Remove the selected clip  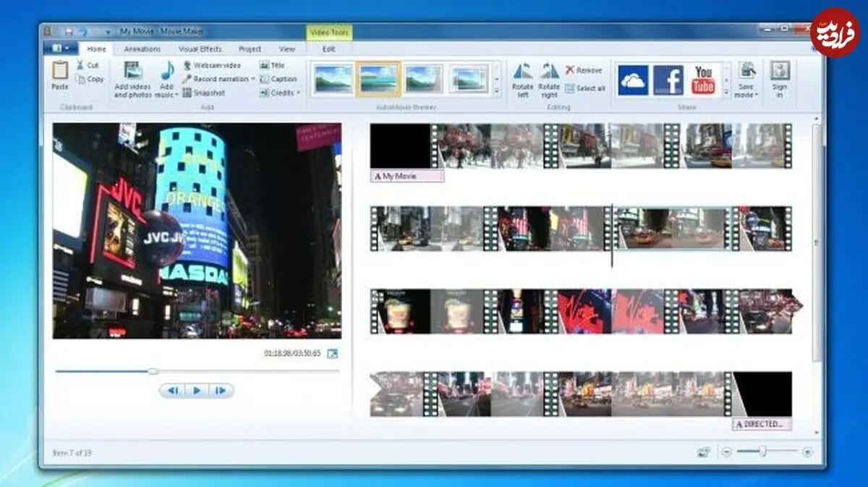tap(584, 70)
